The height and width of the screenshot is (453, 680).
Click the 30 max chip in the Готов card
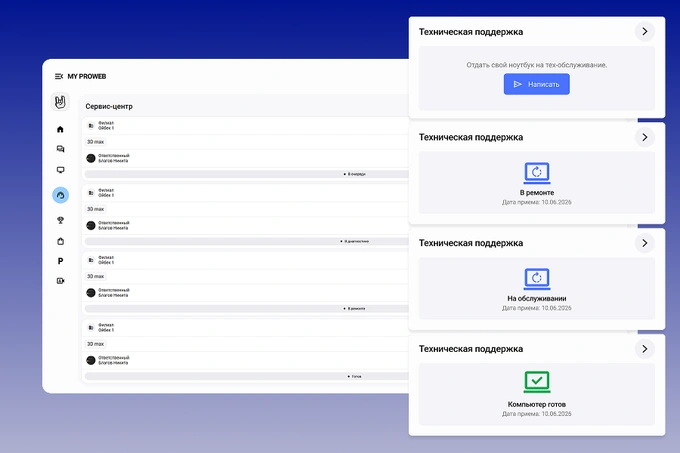point(95,344)
